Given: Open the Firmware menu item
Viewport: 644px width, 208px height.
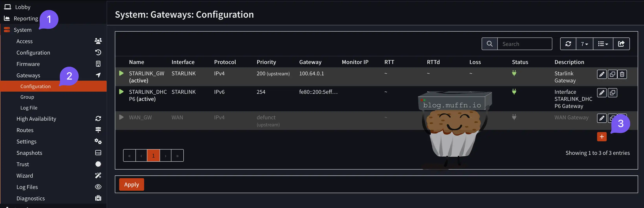Looking at the screenshot, I should click(x=28, y=64).
